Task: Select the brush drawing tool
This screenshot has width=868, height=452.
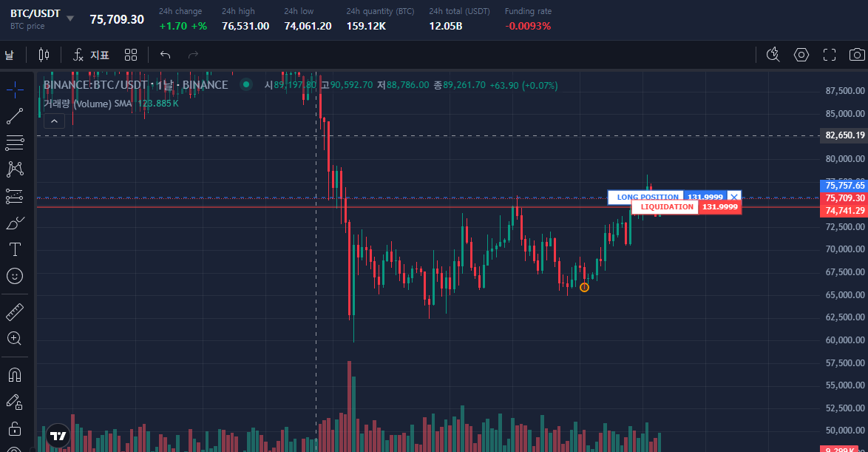Action: (x=15, y=223)
